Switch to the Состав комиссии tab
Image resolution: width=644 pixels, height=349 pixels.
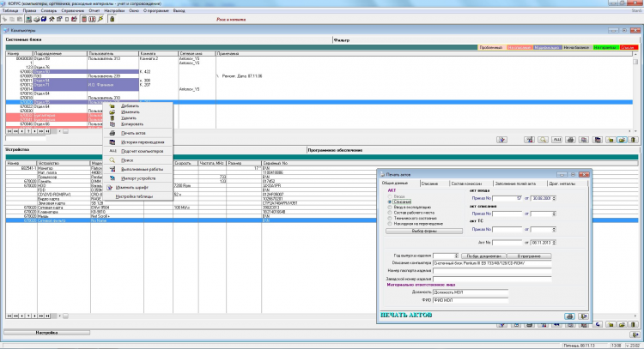point(466,184)
